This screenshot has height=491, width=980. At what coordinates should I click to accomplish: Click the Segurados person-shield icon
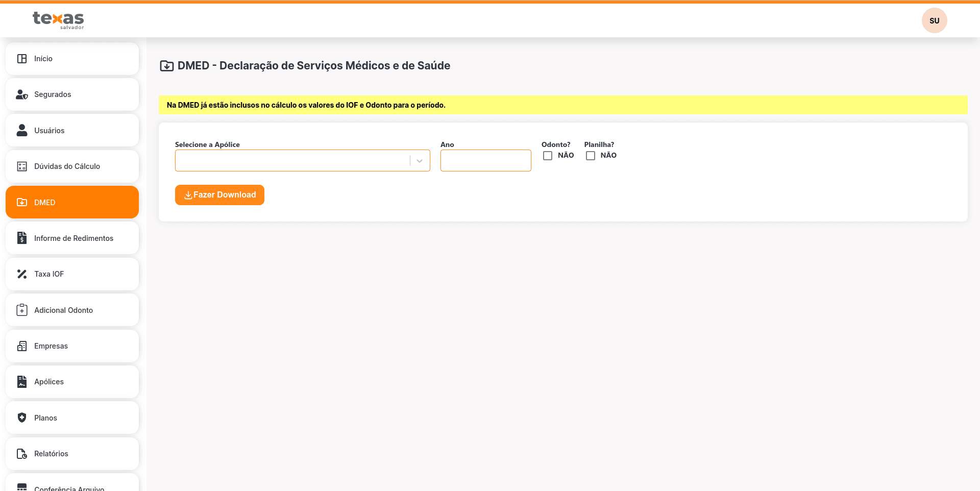coord(22,94)
